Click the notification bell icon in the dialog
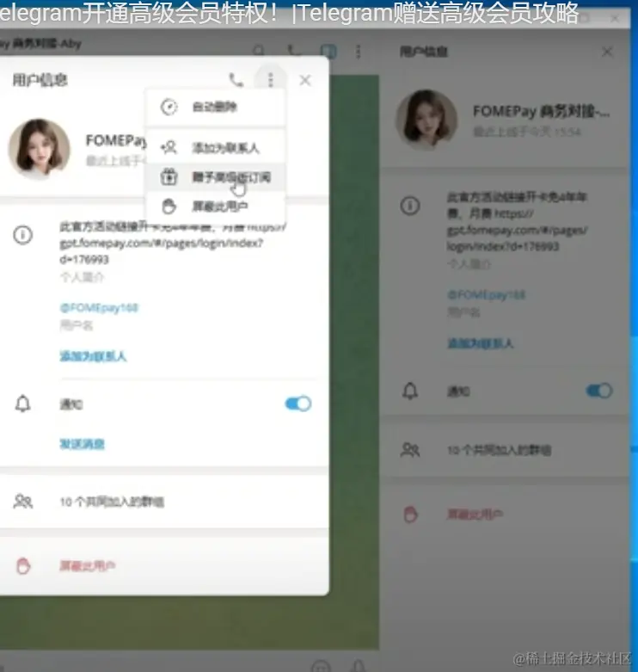The image size is (638, 672). (22, 404)
